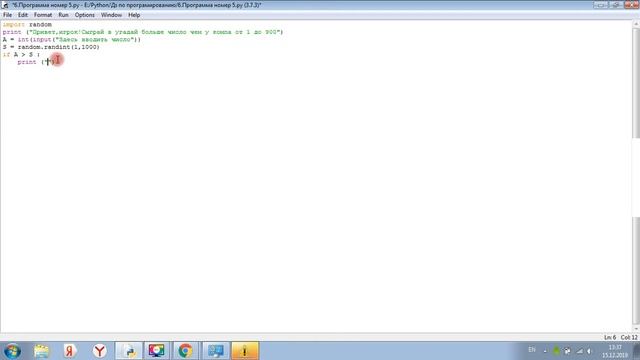This screenshot has width=640, height=360.
Task: Open the Help menu
Action: pyautogui.click(x=134, y=15)
